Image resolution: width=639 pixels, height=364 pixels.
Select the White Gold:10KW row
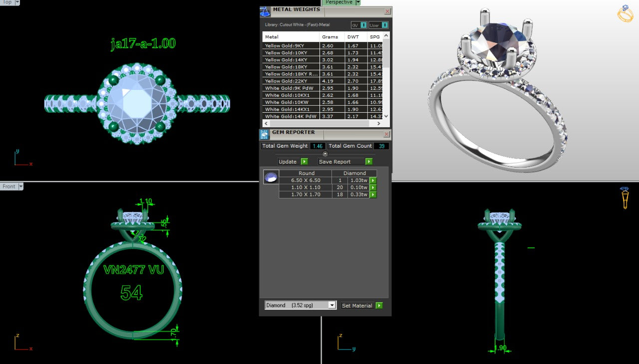click(x=323, y=102)
